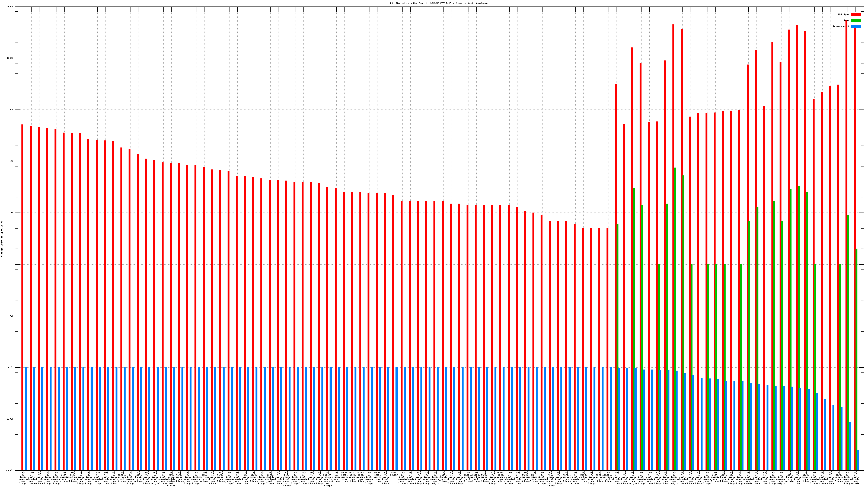Click the 0.01 y-axis tick label

(11, 368)
